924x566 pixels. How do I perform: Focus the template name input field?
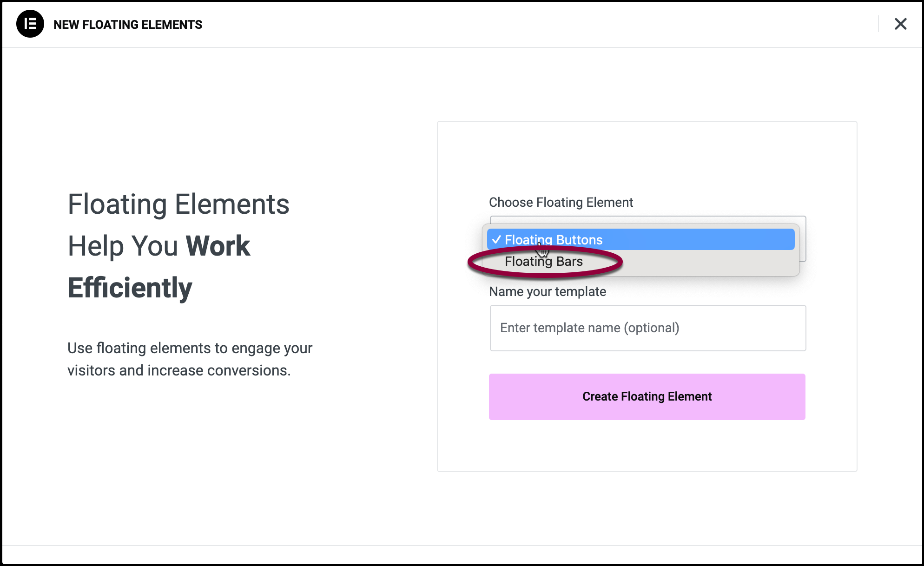(x=647, y=328)
